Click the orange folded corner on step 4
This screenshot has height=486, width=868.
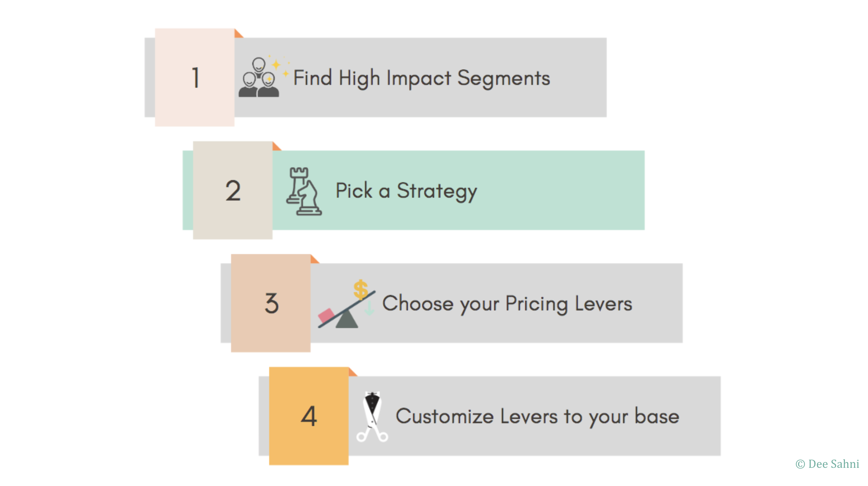pos(352,372)
